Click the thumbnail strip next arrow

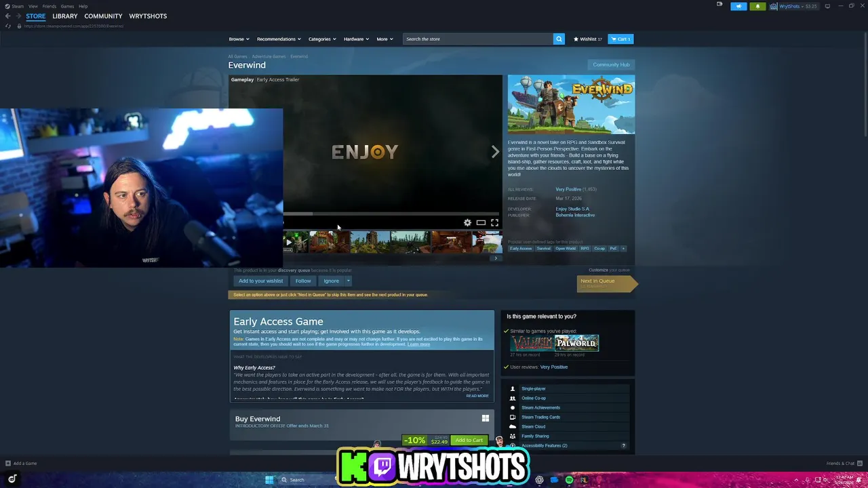click(496, 258)
